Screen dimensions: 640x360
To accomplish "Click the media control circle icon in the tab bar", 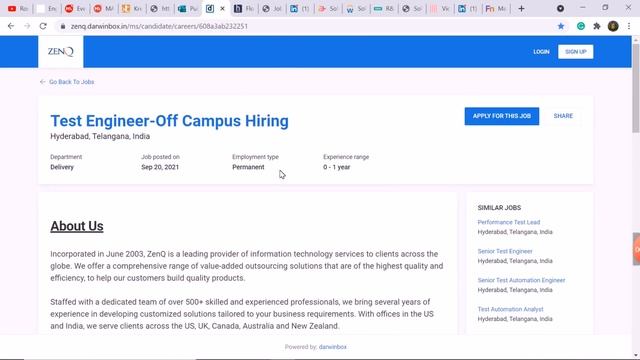I will point(560,9).
